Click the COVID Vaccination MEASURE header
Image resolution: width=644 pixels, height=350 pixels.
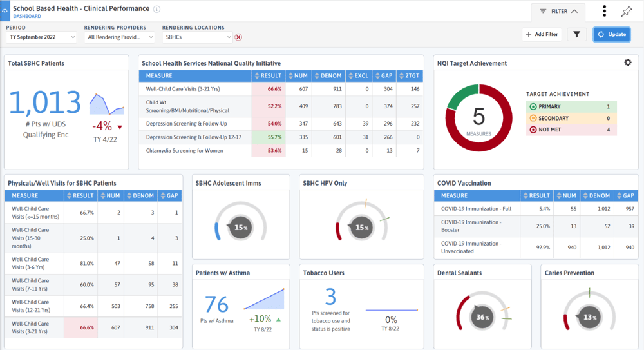pyautogui.click(x=477, y=196)
